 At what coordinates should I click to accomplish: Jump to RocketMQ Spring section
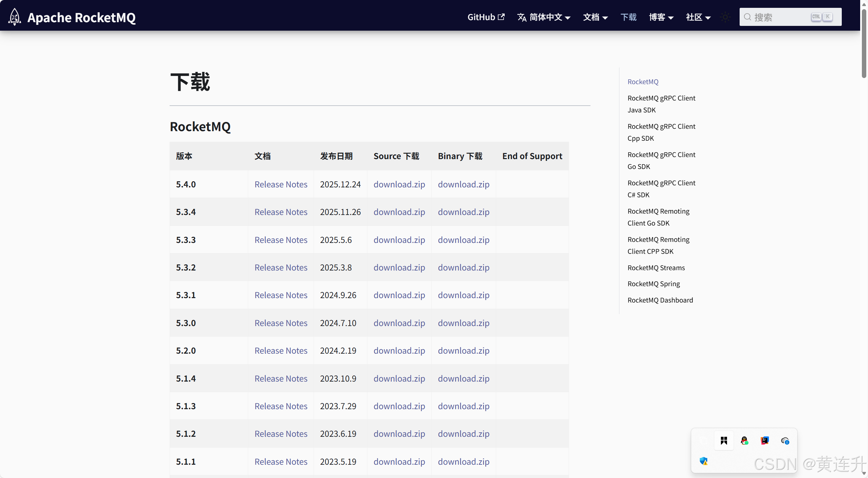tap(654, 284)
